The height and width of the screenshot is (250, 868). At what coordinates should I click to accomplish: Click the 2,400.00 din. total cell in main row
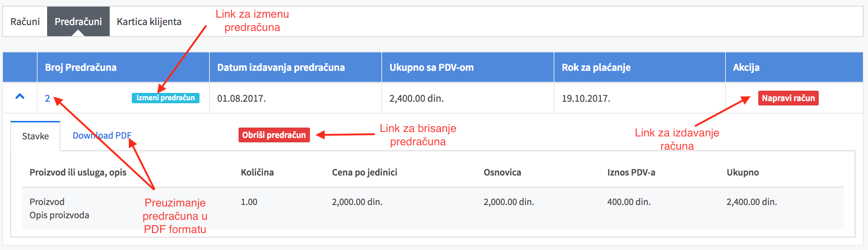pyautogui.click(x=416, y=98)
